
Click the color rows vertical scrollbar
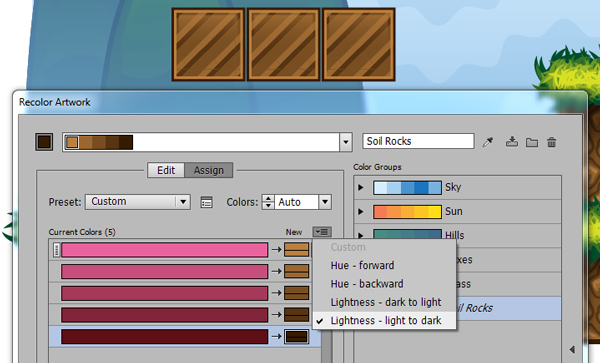tap(326, 346)
